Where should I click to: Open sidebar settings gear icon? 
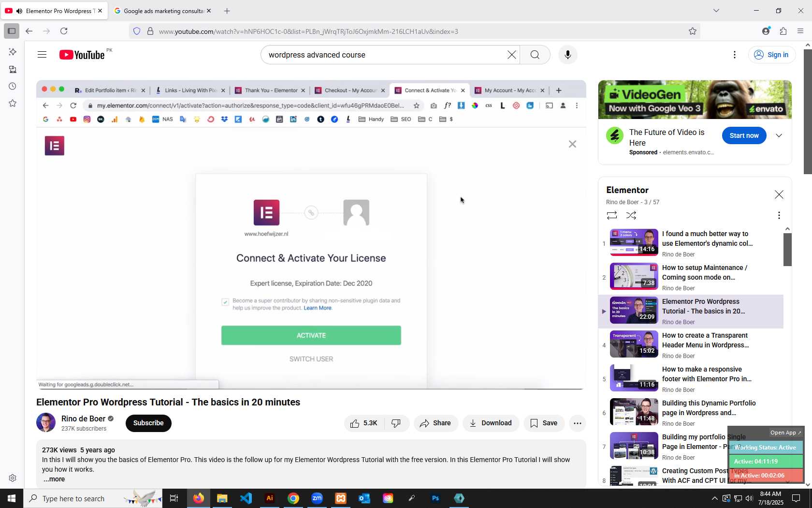(13, 478)
